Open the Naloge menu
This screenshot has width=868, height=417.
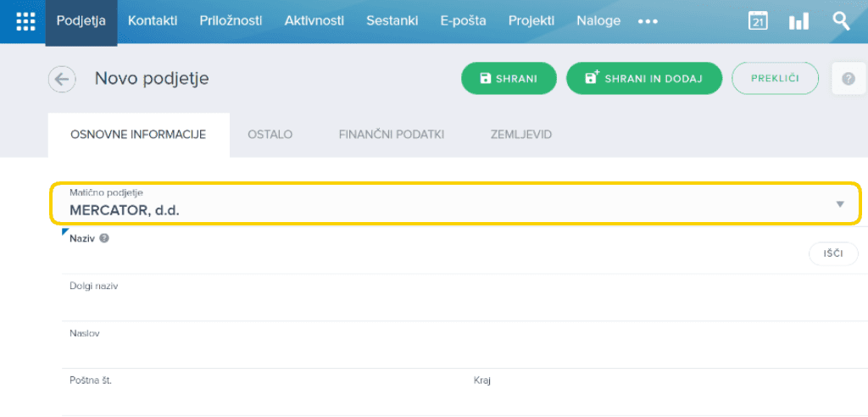tap(599, 21)
